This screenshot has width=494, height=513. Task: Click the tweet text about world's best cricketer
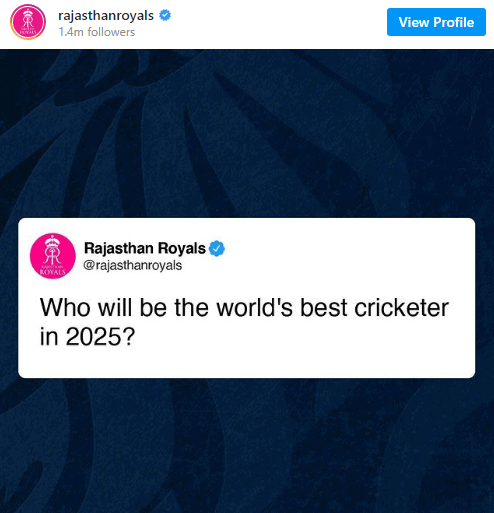pos(244,322)
